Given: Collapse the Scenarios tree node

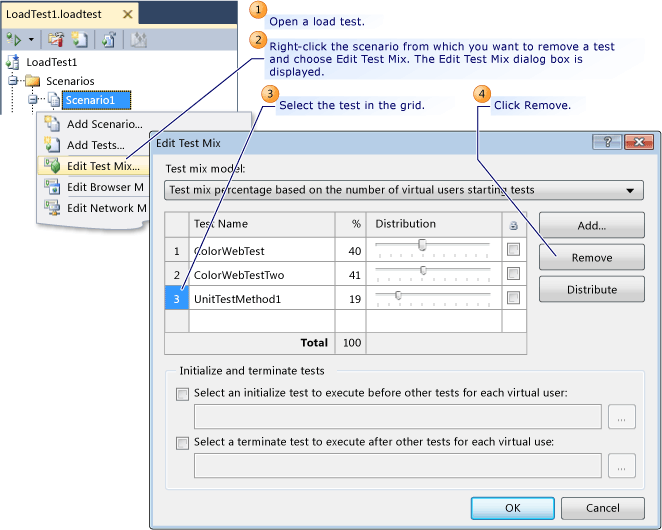Looking at the screenshot, I should tap(13, 80).
